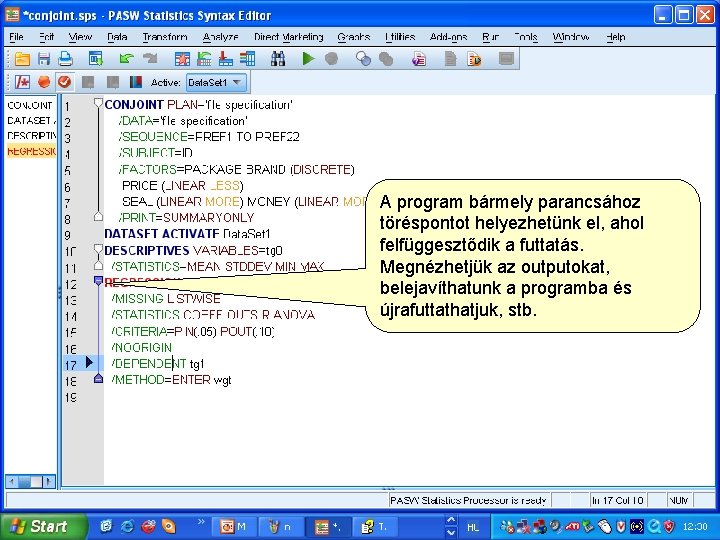Open the Utilities menu
The image size is (720, 540).
(400, 37)
